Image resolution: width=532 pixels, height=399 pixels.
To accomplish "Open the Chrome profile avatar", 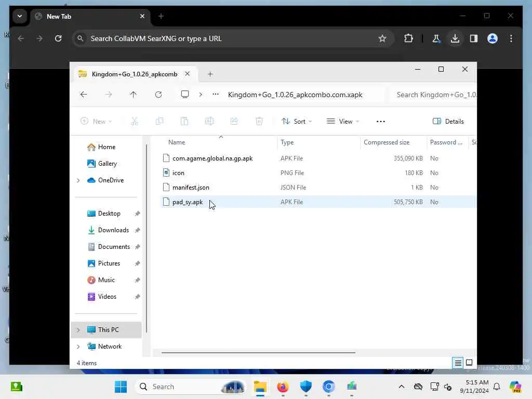I will tap(493, 38).
